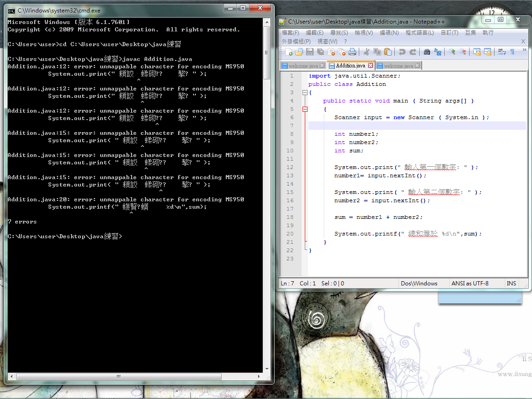The image size is (532, 399).
Task: Collapse the class fold marker at line 3
Action: pos(305,92)
